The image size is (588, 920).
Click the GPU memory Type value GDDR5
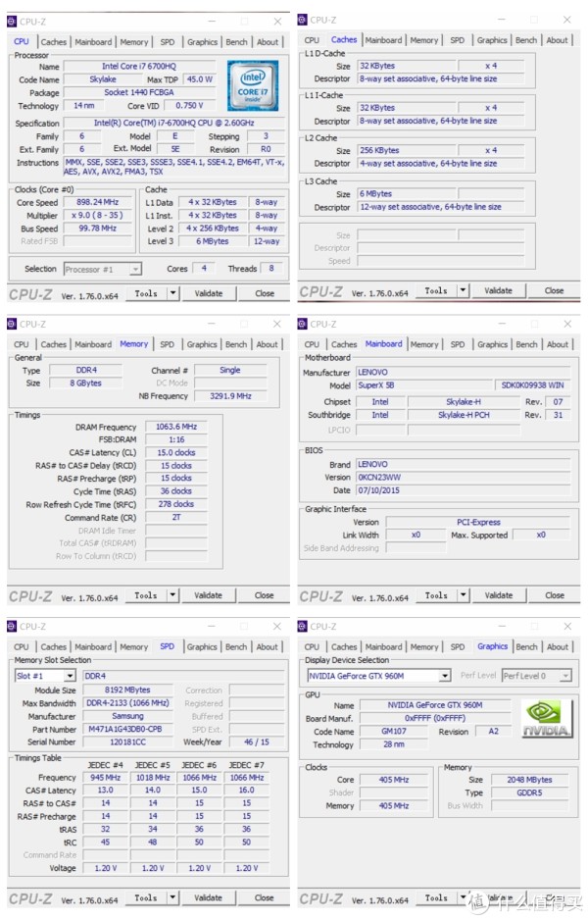(x=529, y=793)
